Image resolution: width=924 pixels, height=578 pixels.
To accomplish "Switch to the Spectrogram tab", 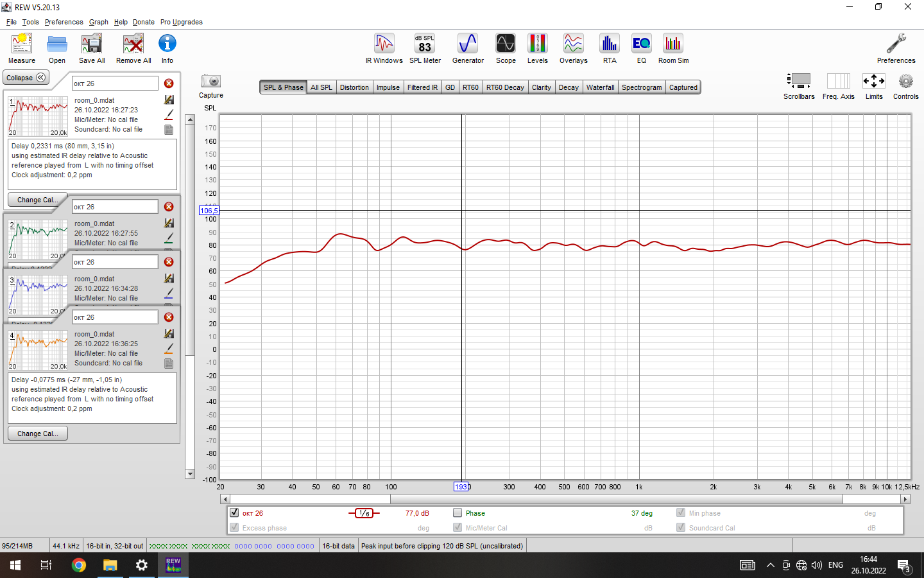I will point(642,87).
